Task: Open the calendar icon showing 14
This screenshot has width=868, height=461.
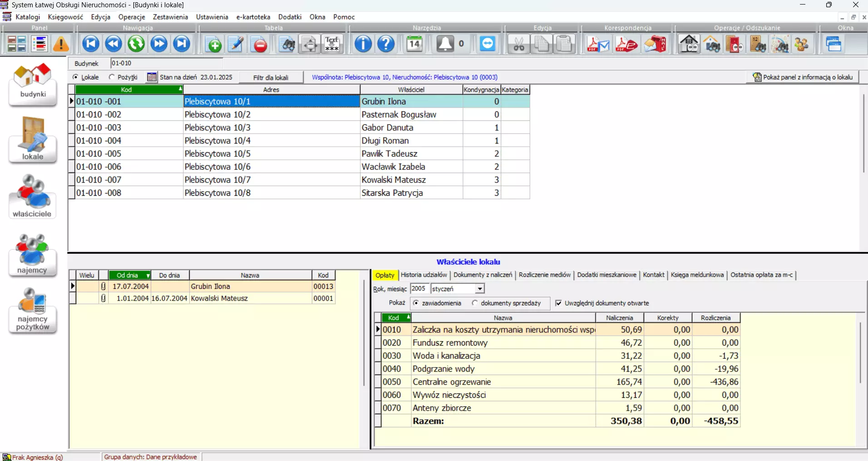Action: tap(414, 44)
